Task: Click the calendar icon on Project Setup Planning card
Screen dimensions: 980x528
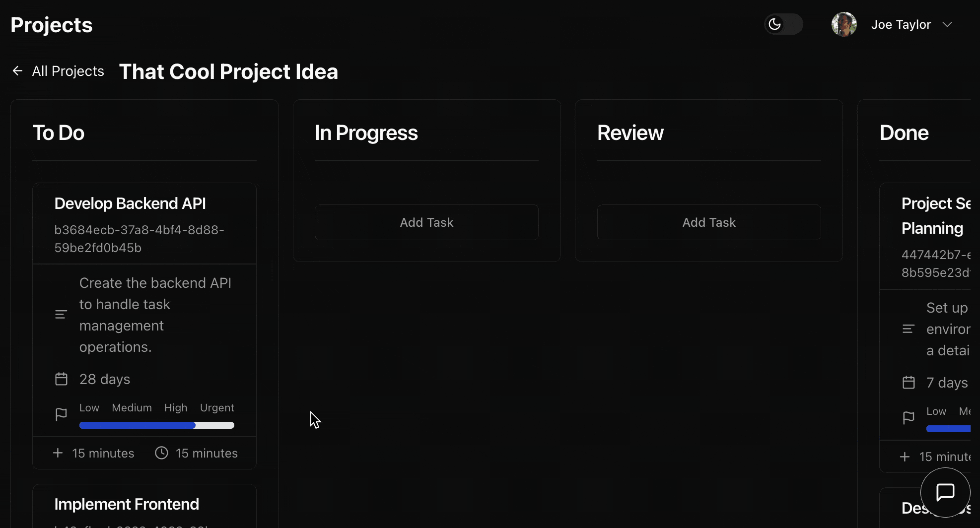Action: pyautogui.click(x=909, y=382)
